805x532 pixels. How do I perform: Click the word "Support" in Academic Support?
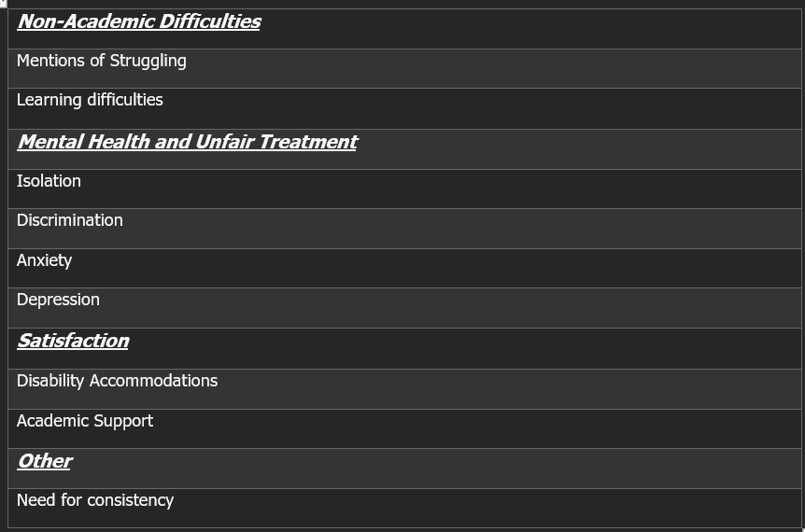123,422
